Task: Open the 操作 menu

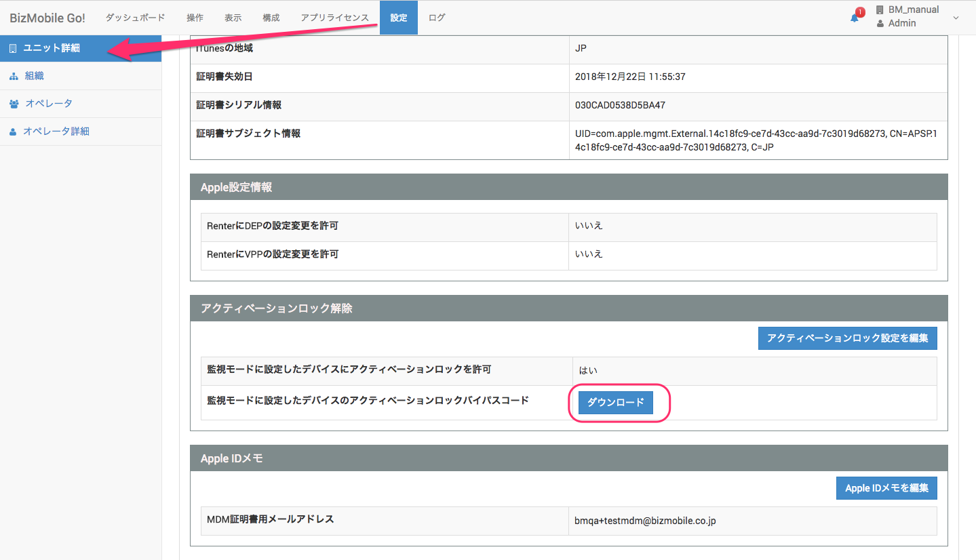Action: 195,18
